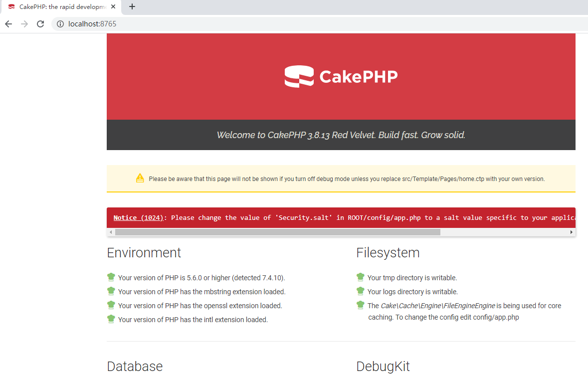Click the green icon beside the intl extension check
The height and width of the screenshot is (374, 588).
click(111, 319)
